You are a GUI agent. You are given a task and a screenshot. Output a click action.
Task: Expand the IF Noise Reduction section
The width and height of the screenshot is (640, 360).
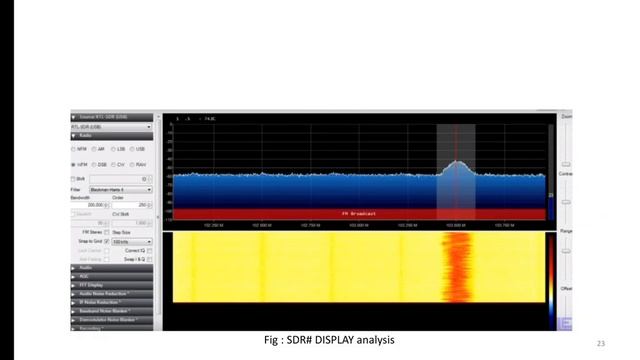(112, 303)
